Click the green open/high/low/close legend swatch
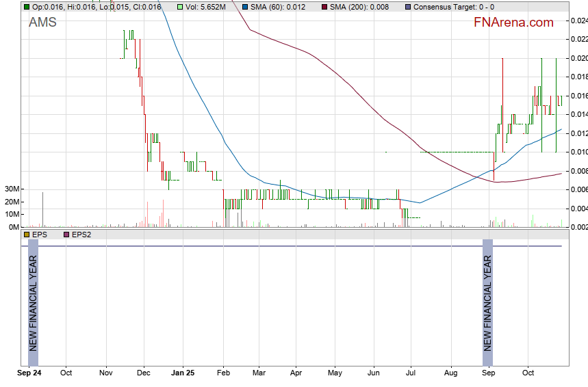This screenshot has height=387, width=588. (27, 7)
